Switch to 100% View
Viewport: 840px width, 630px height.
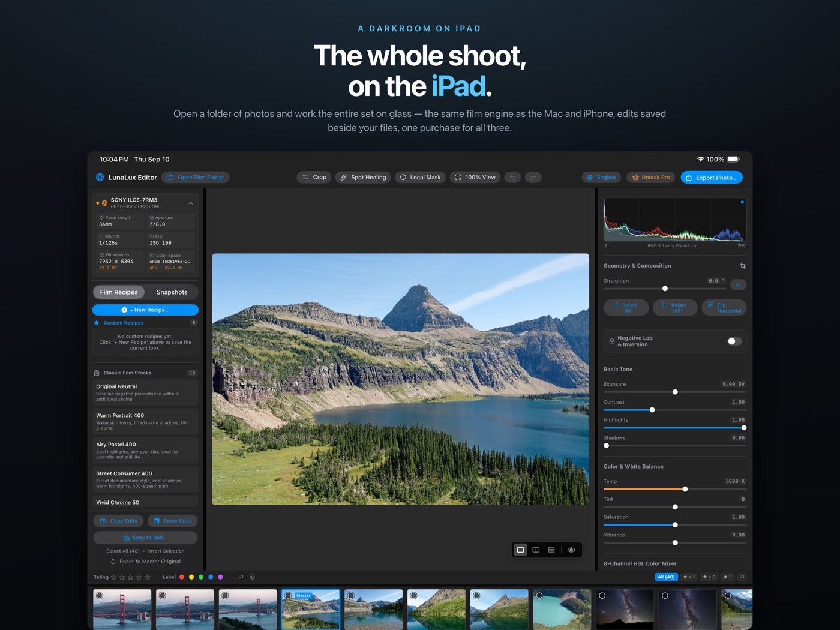[475, 178]
